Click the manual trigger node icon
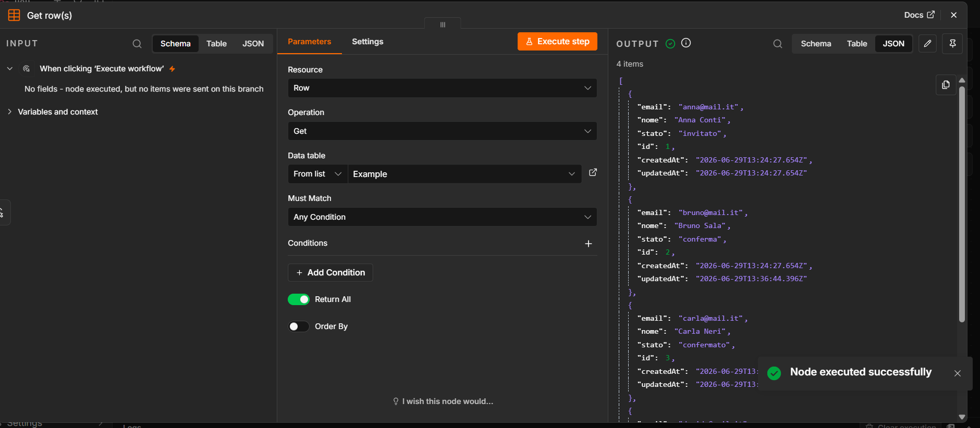Image resolution: width=980 pixels, height=428 pixels. point(27,69)
